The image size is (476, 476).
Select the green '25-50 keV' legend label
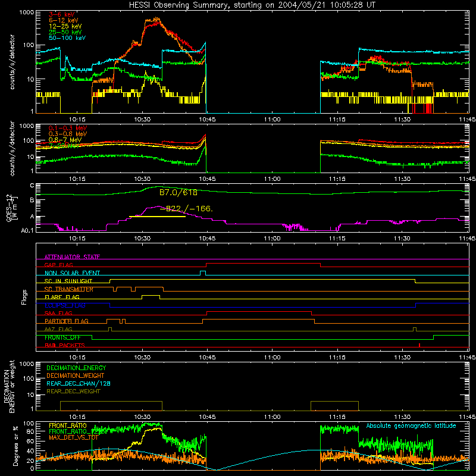65,32
